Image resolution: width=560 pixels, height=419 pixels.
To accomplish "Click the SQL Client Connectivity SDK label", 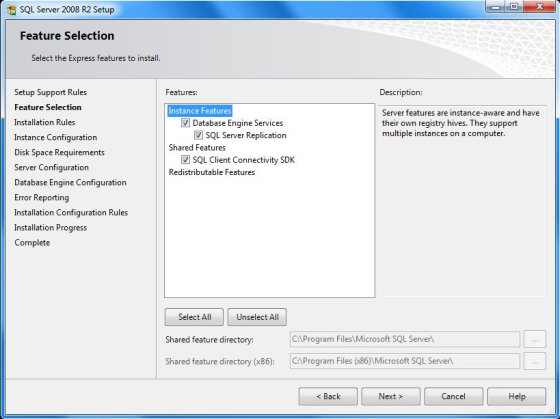I will [x=244, y=160].
